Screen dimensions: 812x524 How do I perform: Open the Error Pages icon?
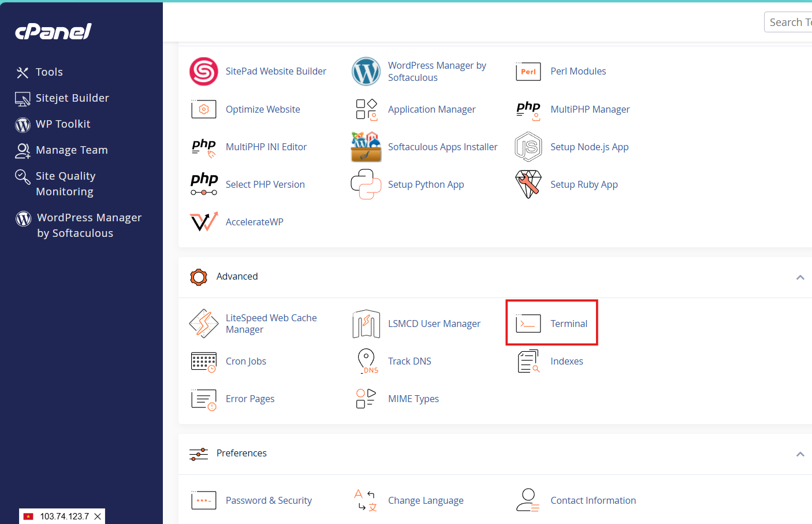204,399
